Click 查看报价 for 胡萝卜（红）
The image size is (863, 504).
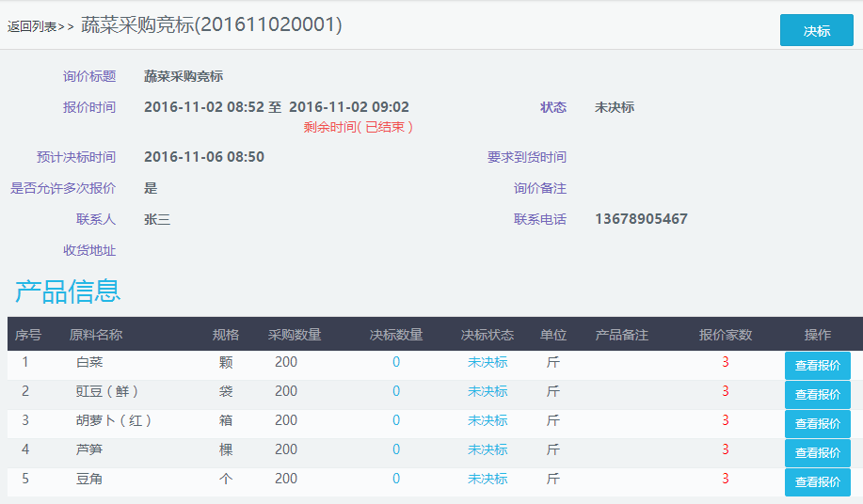pos(817,424)
